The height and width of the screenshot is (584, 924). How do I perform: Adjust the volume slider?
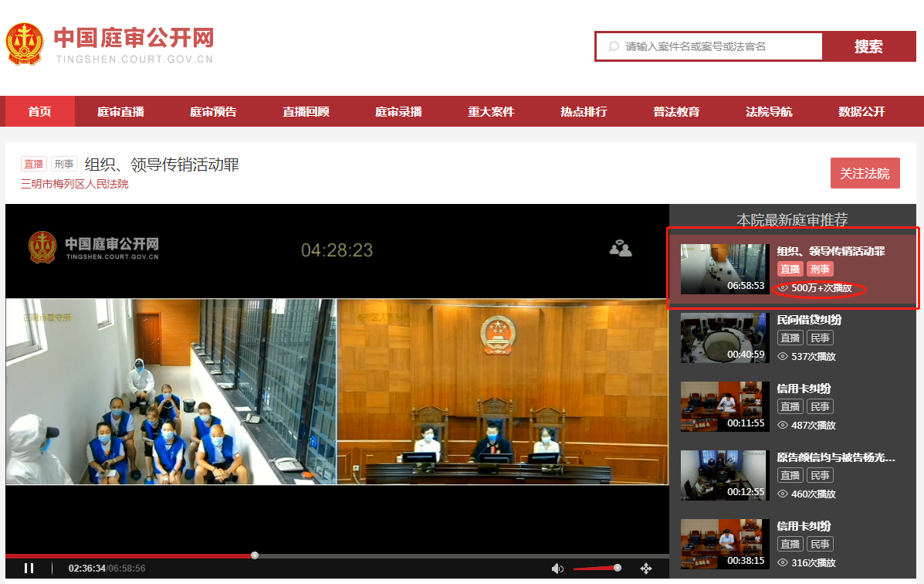617,568
